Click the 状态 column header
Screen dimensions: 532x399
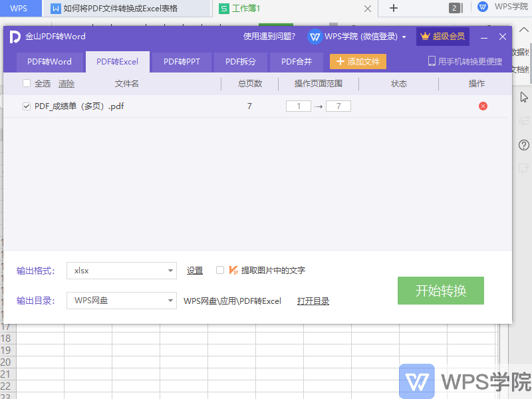(398, 84)
